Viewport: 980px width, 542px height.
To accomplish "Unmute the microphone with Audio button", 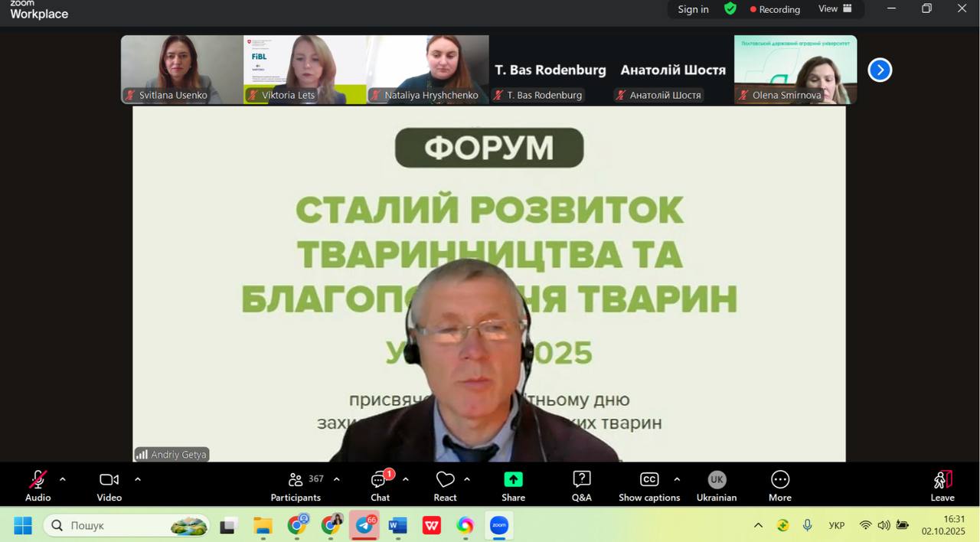I will tap(38, 486).
